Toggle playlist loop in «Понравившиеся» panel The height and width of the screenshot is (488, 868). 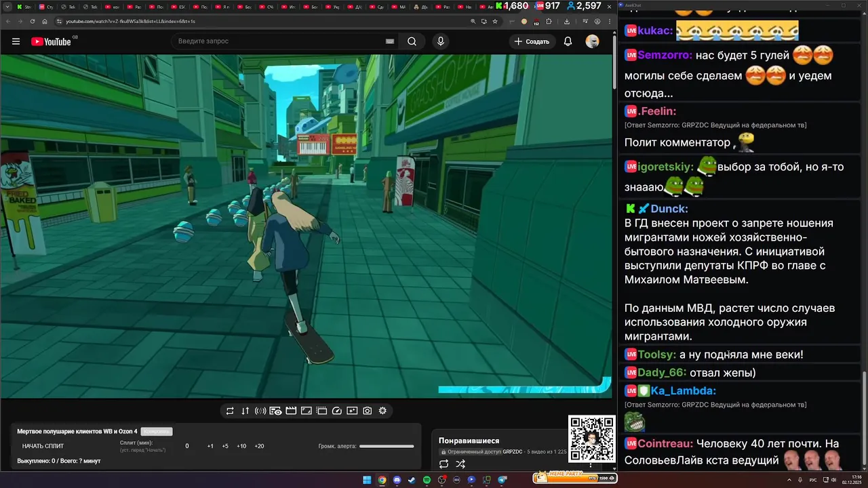click(x=443, y=464)
